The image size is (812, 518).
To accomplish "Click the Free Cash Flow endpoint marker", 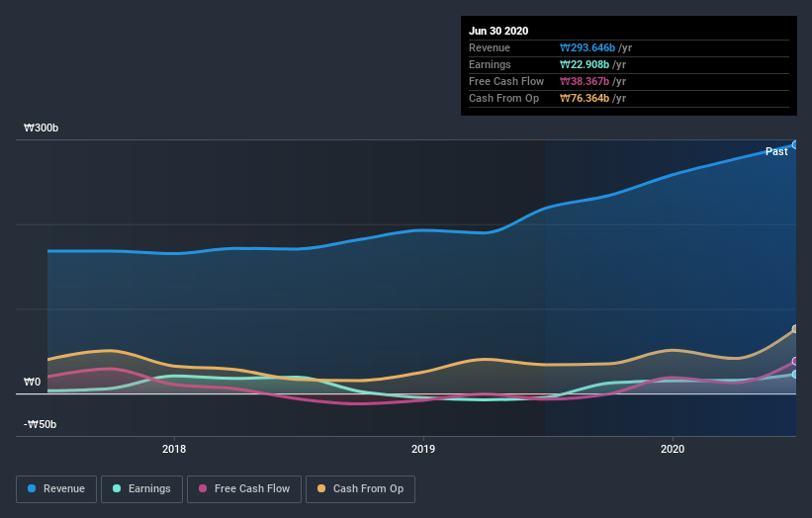I will pos(795,361).
